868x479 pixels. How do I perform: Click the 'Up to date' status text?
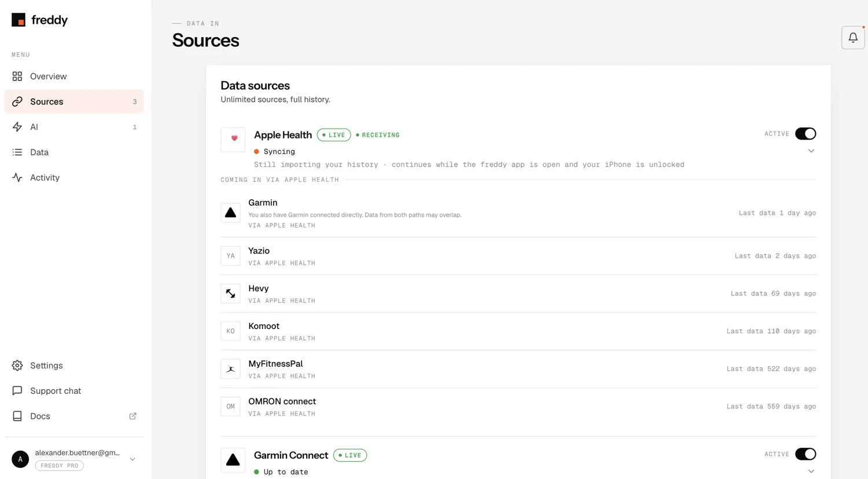pos(286,472)
